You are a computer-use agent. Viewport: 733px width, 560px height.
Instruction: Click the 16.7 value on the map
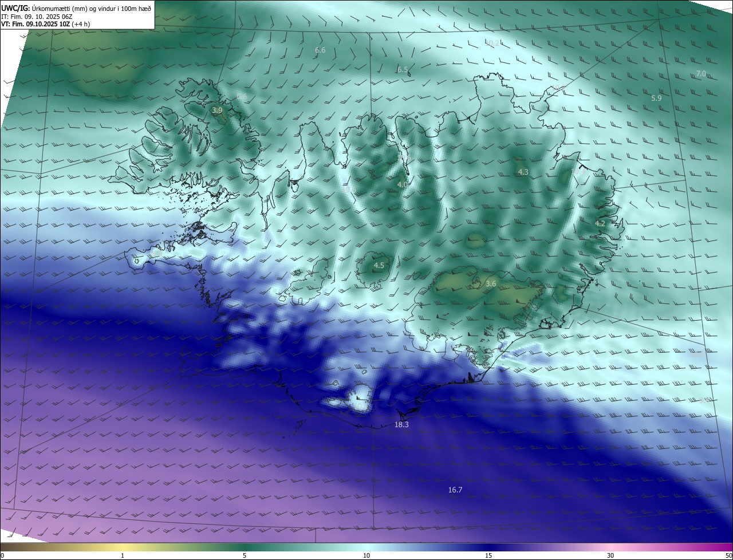455,490
